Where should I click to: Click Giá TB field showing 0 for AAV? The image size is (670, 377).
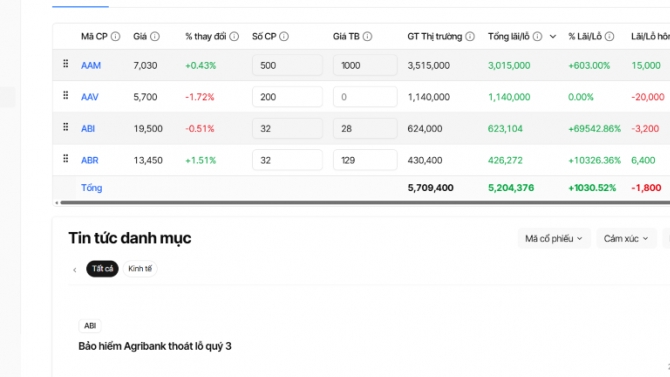(x=365, y=97)
